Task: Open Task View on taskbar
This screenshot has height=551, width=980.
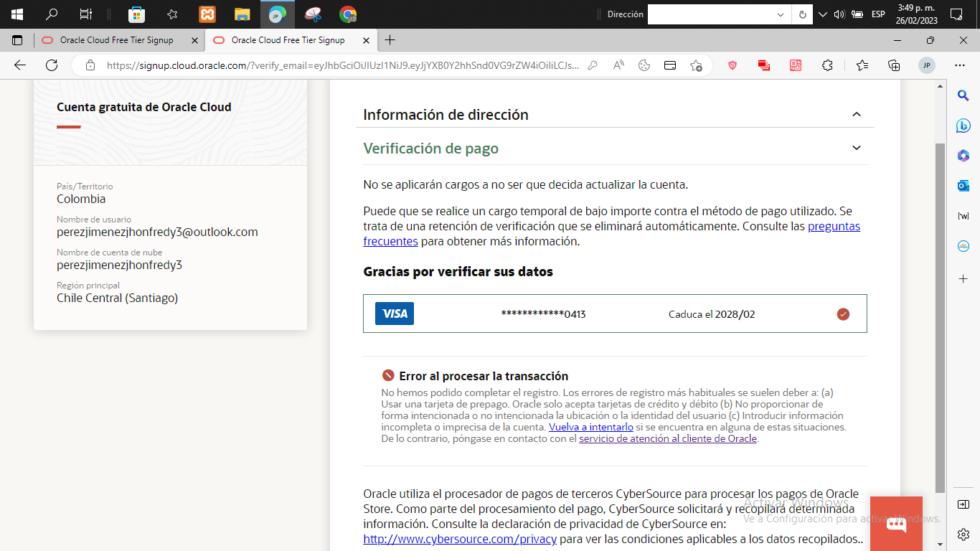Action: (86, 14)
